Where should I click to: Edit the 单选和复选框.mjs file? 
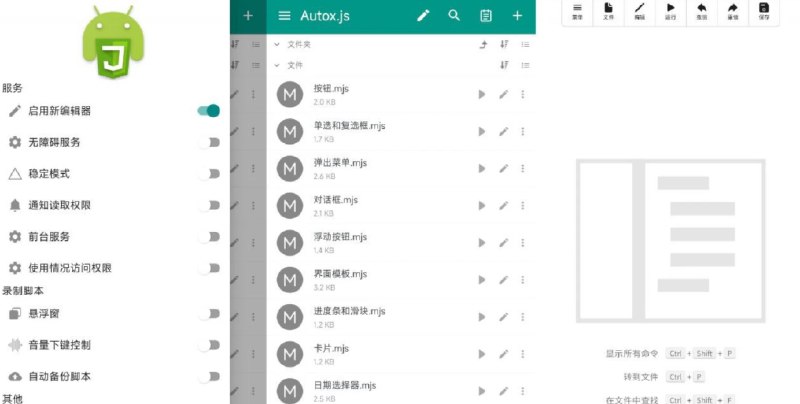coord(503,132)
